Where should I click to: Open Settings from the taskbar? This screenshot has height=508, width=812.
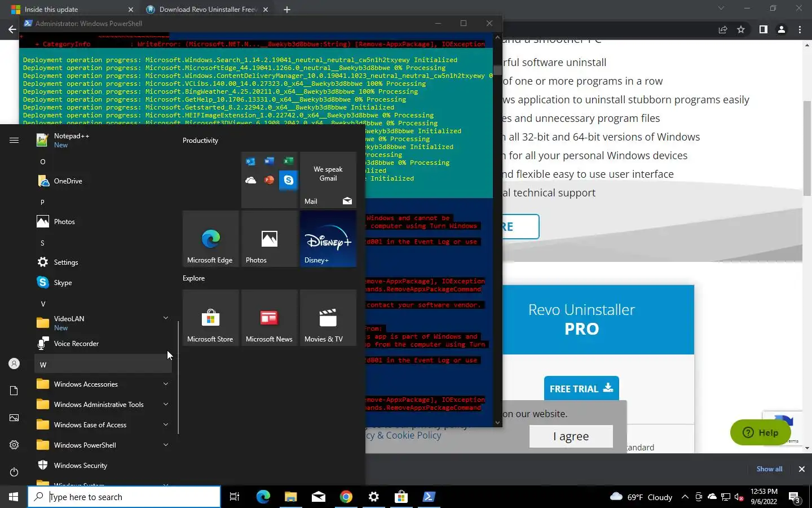(x=374, y=497)
